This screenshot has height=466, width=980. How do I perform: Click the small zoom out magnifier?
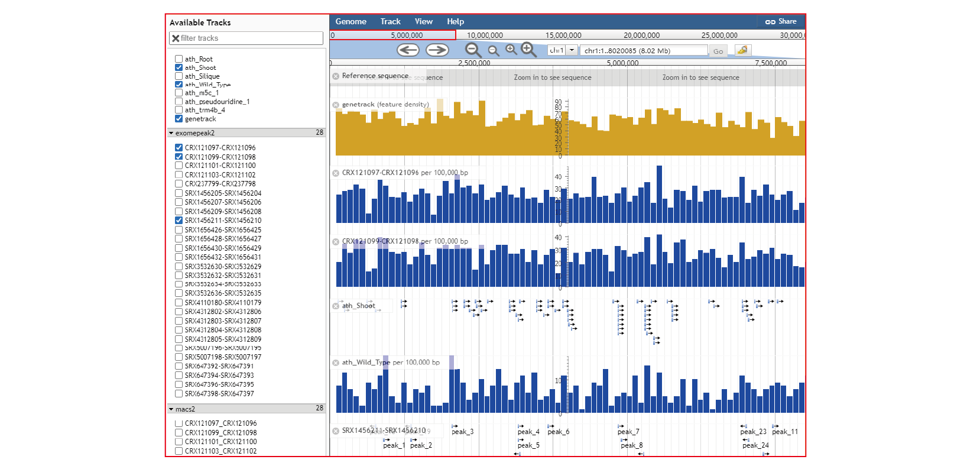(494, 51)
